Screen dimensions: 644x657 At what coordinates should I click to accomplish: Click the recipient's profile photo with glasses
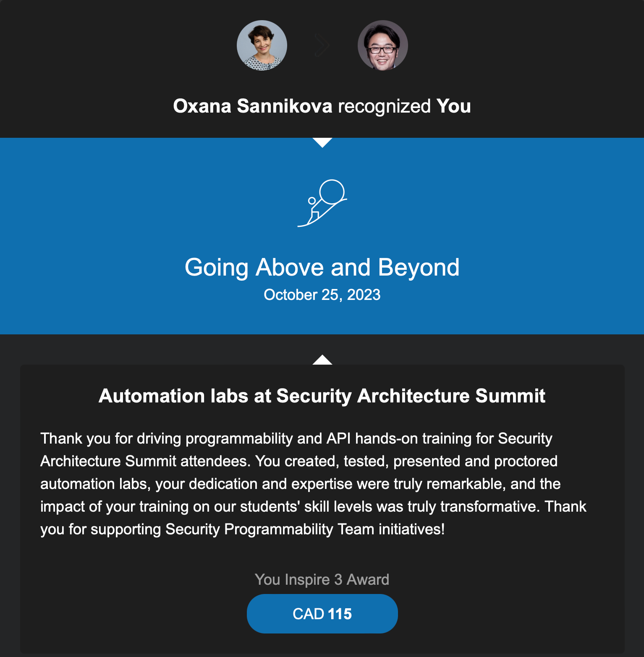(382, 45)
